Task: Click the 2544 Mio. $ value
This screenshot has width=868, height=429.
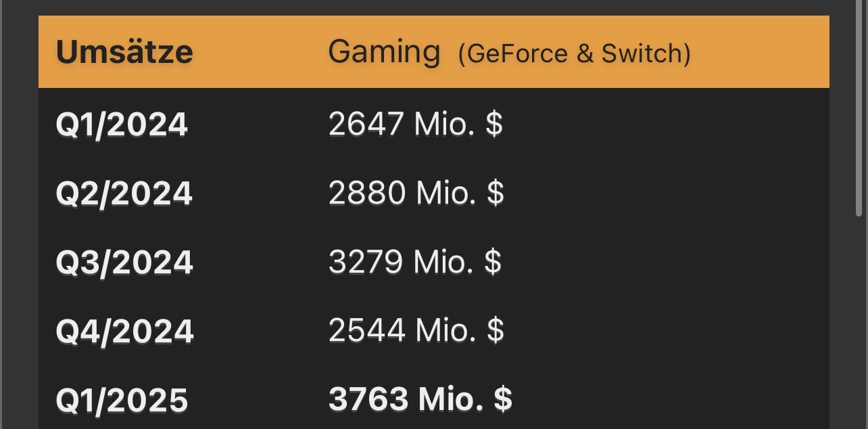Action: [x=416, y=331]
